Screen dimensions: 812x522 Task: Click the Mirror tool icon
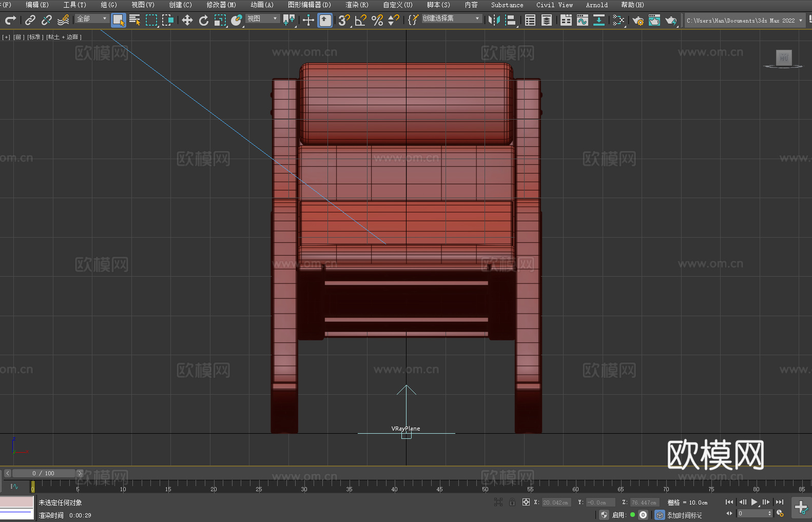[x=494, y=20]
